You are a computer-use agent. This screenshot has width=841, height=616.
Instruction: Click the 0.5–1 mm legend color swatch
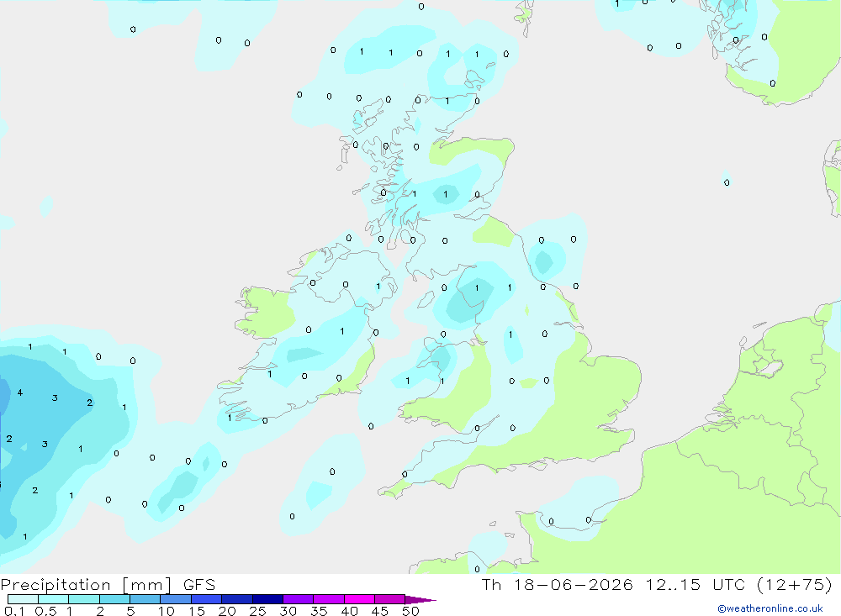pos(53,599)
